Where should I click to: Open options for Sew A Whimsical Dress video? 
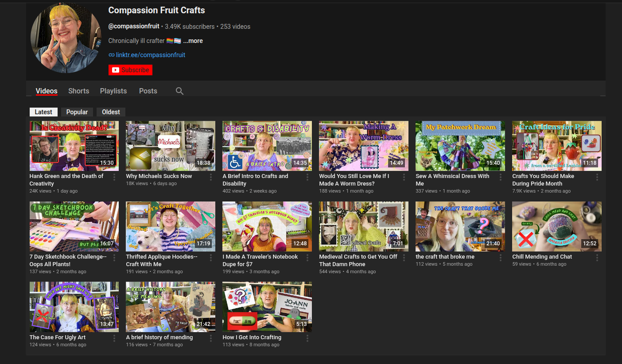pyautogui.click(x=501, y=177)
